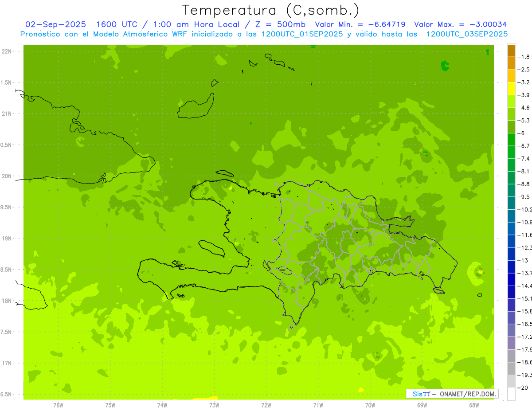Viewport: 532px width, 411px height.
Task: Click the '02-Sep-2025' date text
Action: (55, 24)
